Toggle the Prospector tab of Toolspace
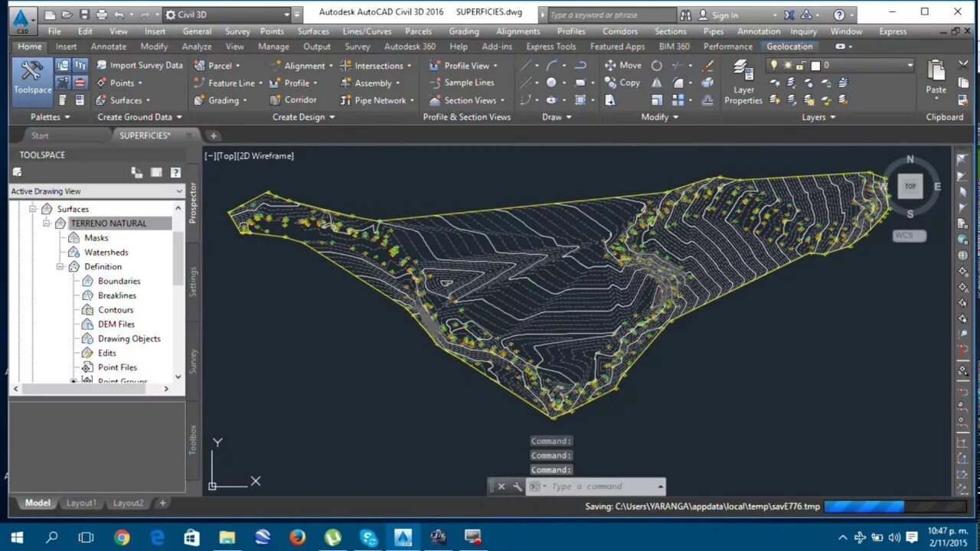The image size is (980, 551). 193,203
